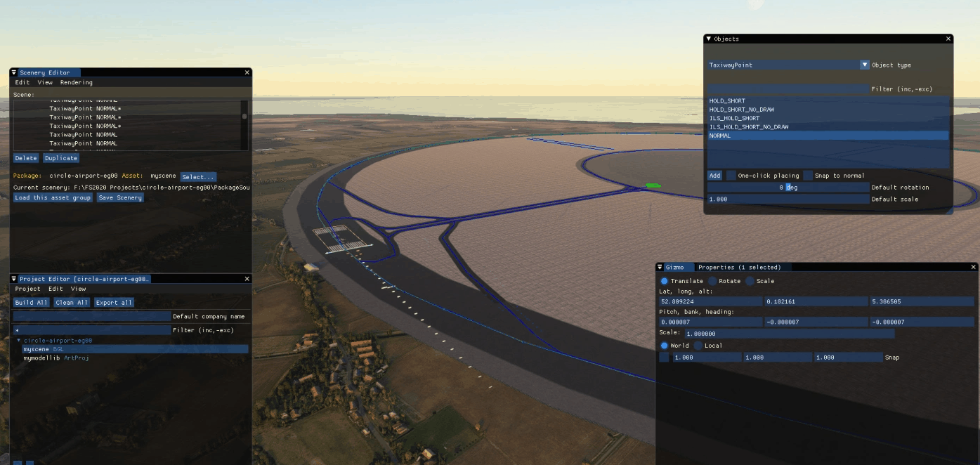Close the Project Editor window

(247, 279)
